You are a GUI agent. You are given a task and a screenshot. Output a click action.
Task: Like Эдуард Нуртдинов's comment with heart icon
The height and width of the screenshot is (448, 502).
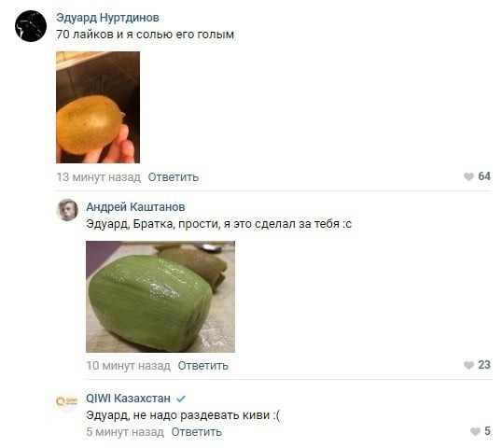[468, 176]
